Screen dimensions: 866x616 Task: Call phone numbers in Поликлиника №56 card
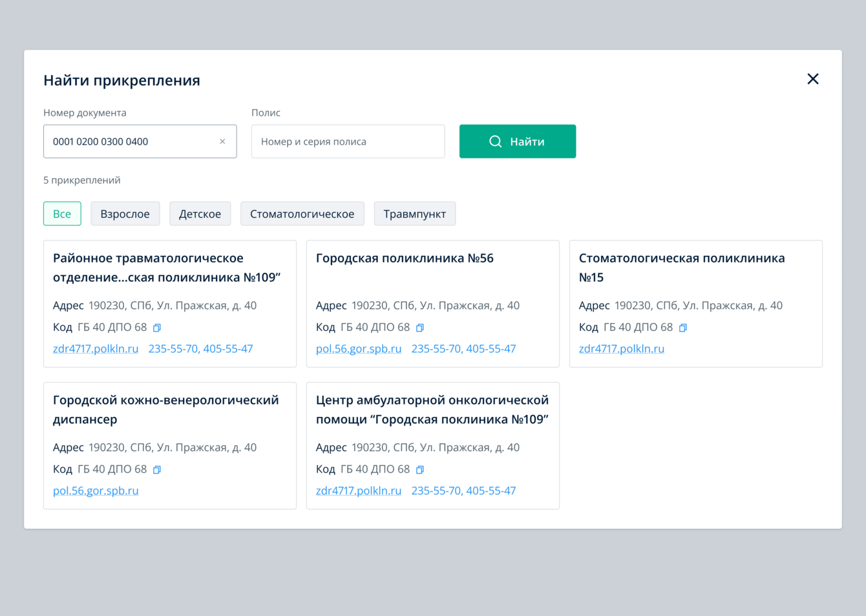coord(463,349)
